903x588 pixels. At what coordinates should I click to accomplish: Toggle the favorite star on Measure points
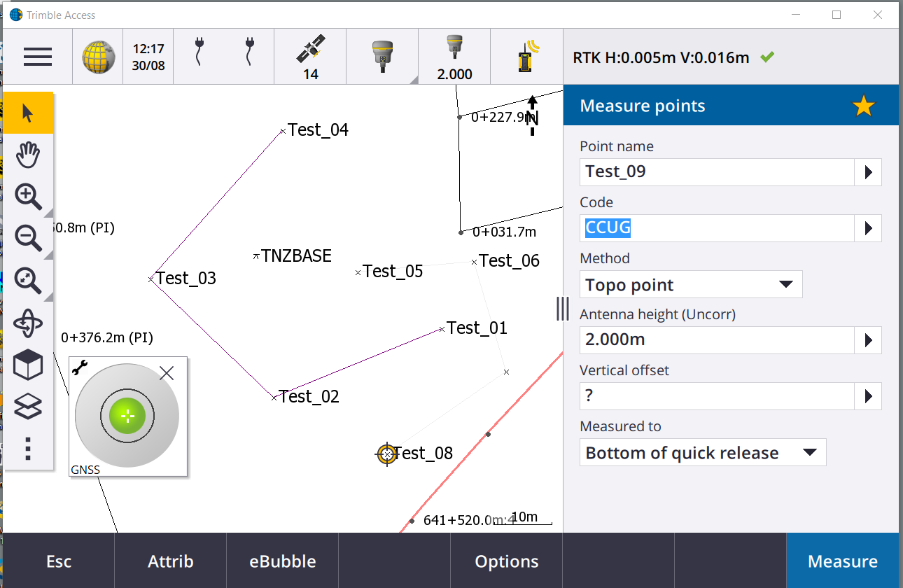tap(863, 105)
